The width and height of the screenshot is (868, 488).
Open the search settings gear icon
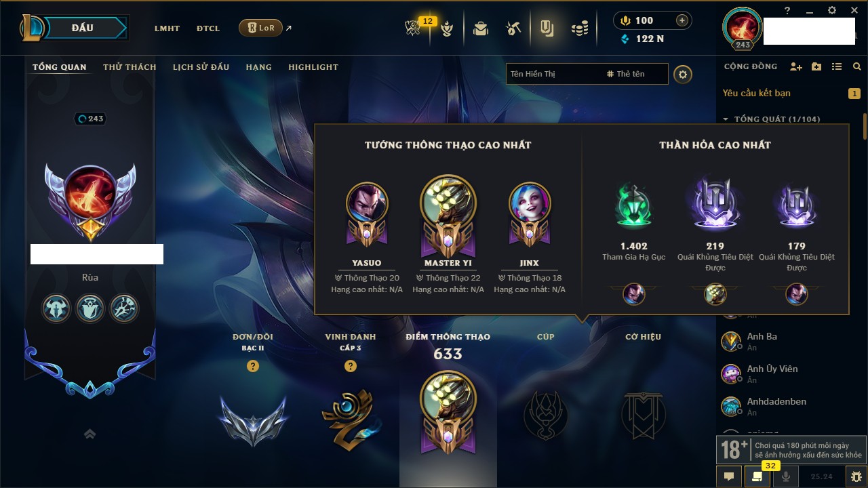point(683,74)
